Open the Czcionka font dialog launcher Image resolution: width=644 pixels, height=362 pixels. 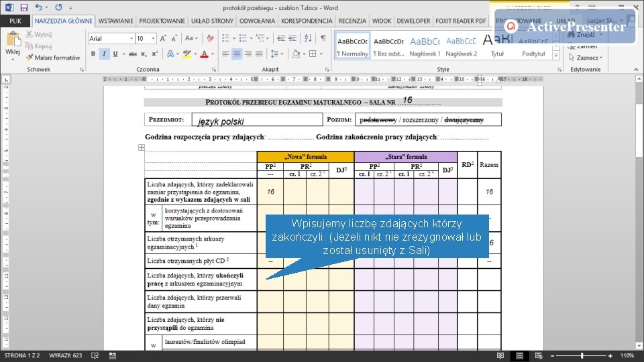point(214,70)
